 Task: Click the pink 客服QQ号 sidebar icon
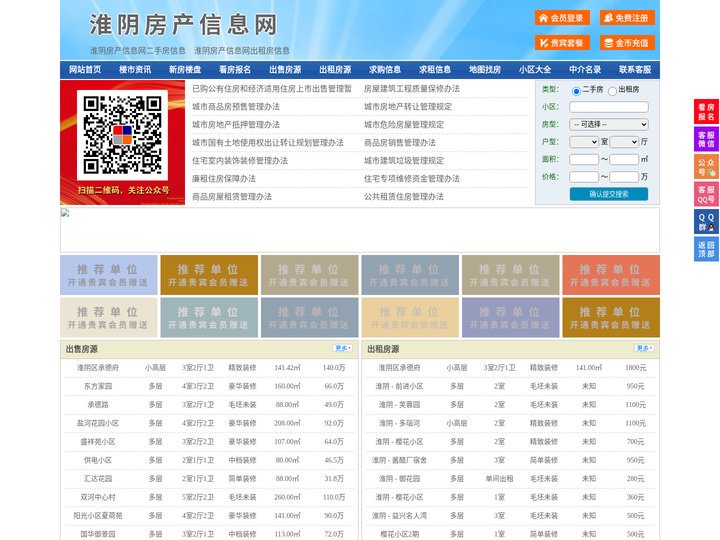coord(706,194)
